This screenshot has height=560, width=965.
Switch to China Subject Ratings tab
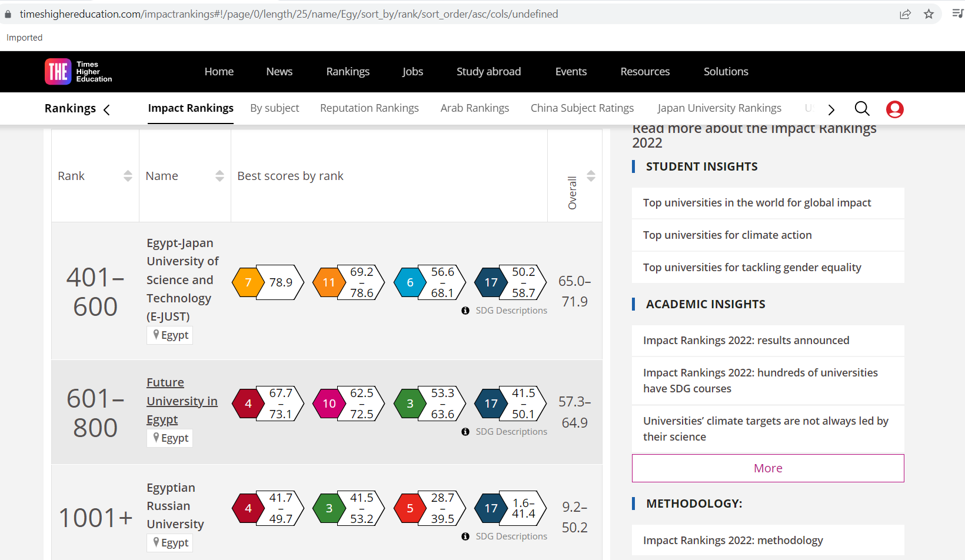[582, 108]
